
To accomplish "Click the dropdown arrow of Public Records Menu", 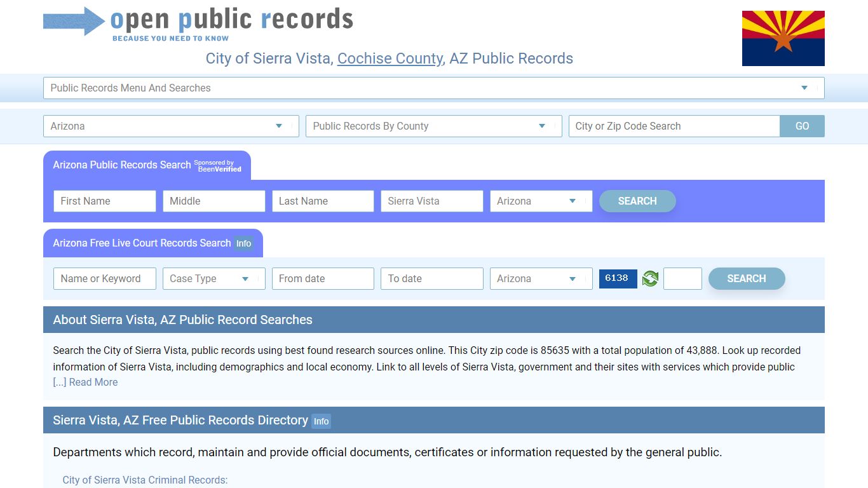I will [804, 88].
